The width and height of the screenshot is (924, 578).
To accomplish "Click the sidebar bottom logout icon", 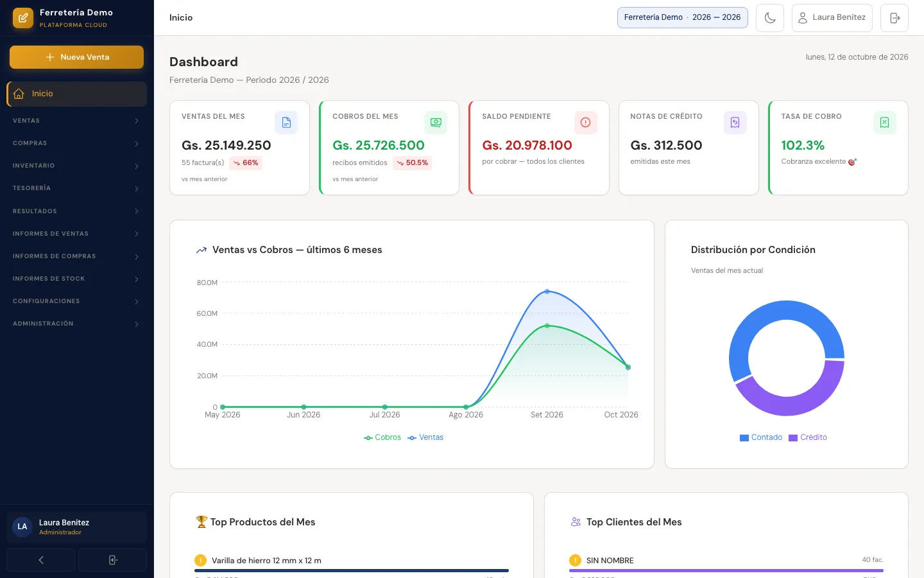I will [x=113, y=560].
